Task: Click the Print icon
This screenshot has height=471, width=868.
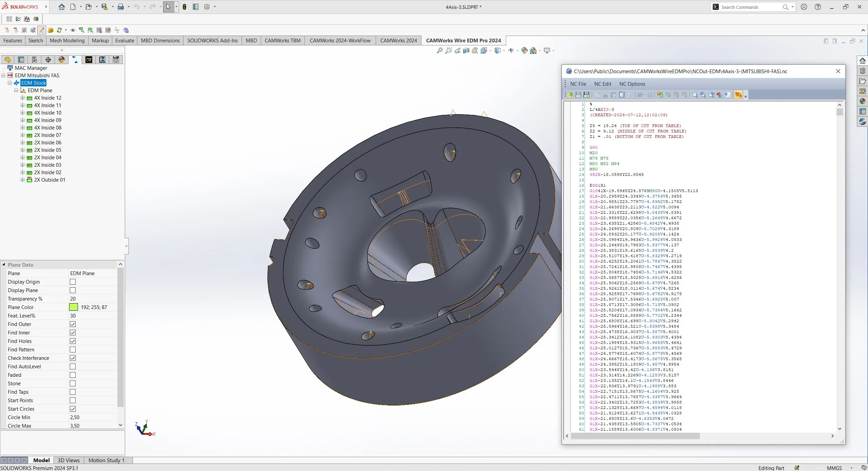Action: coord(120,7)
